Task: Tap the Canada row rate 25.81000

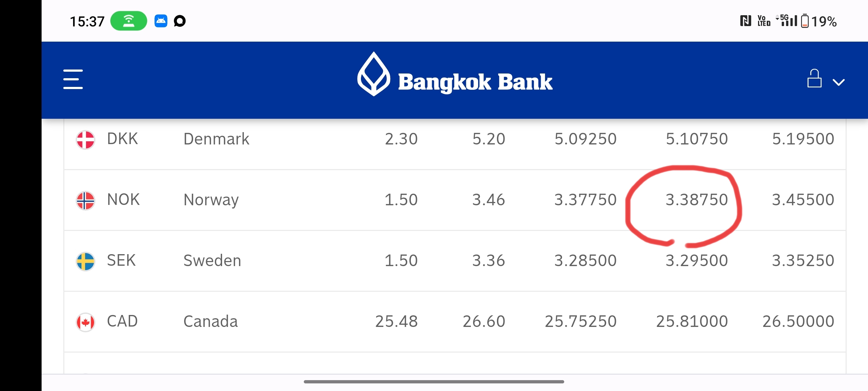Action: pyautogui.click(x=692, y=321)
